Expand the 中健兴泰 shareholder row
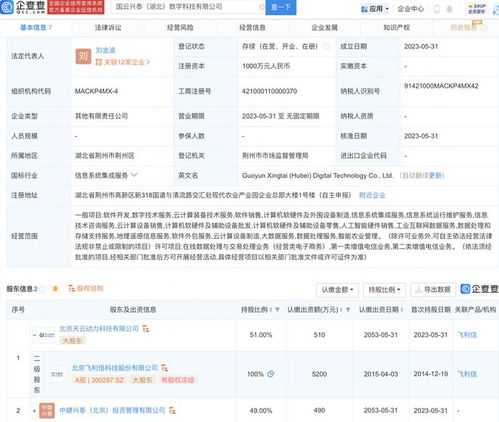This screenshot has width=499, height=422. click(34, 411)
